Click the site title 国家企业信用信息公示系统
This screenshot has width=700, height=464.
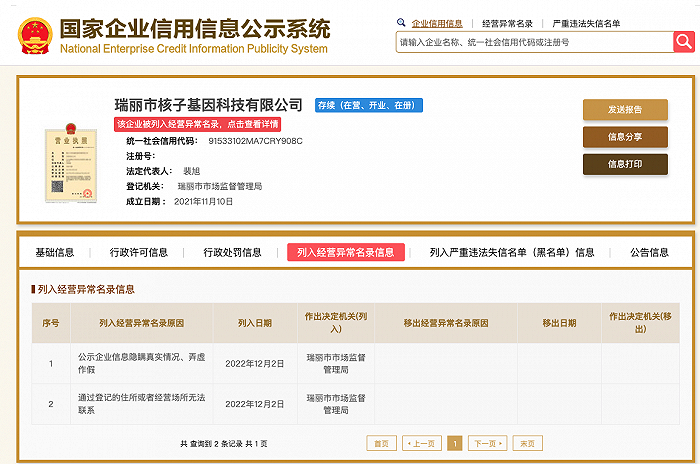pyautogui.click(x=195, y=29)
